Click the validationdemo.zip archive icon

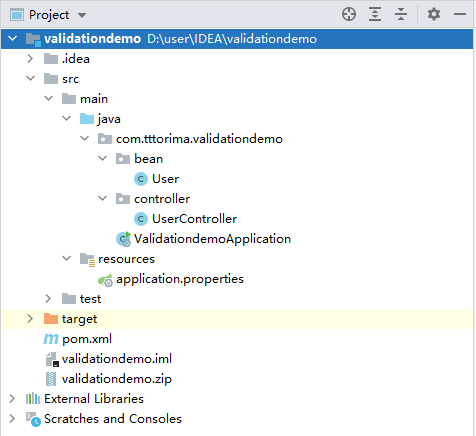[x=51, y=379]
